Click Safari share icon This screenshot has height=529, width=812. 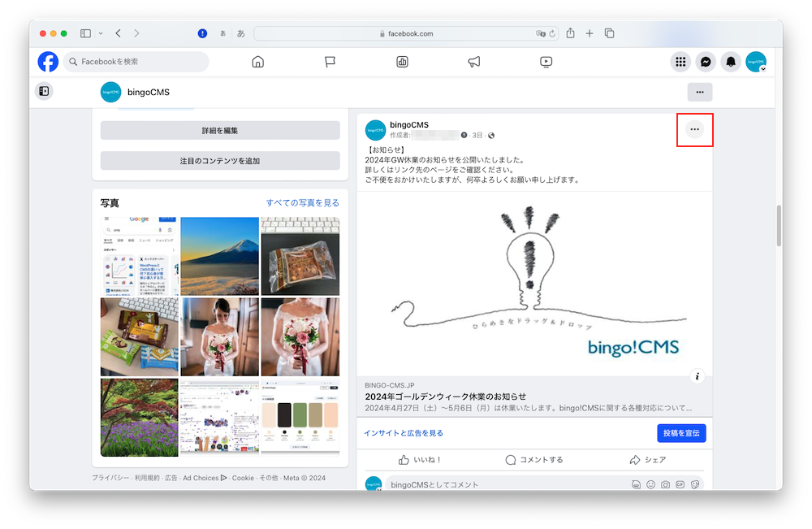pos(570,33)
